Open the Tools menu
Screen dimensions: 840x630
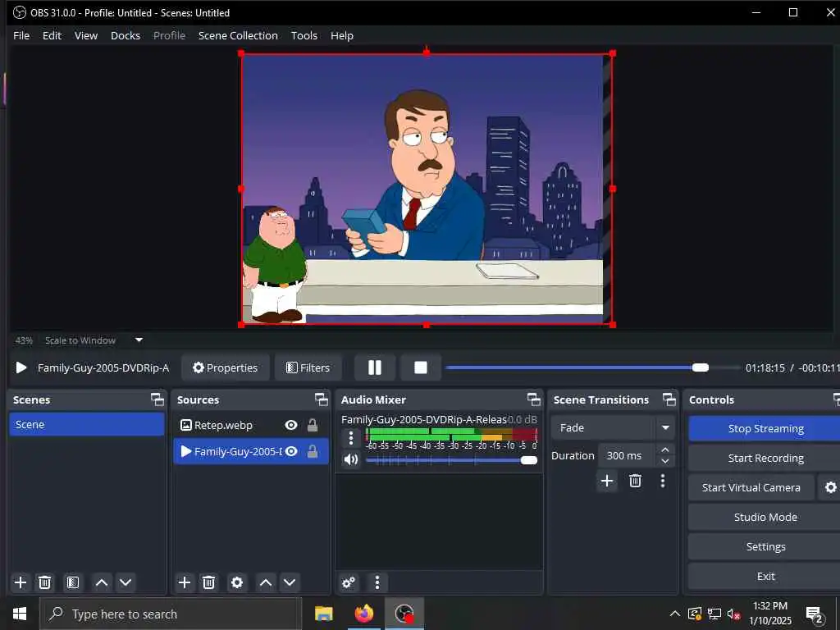coord(304,35)
